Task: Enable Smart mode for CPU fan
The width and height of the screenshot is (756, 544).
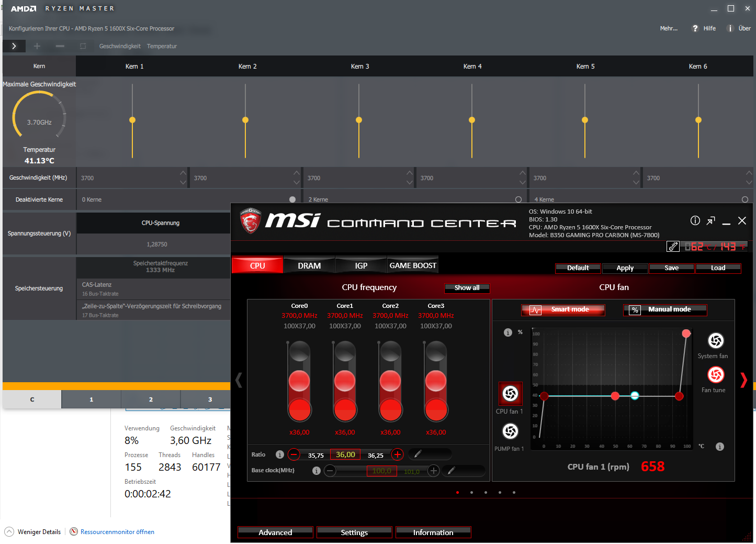Action: pos(563,310)
